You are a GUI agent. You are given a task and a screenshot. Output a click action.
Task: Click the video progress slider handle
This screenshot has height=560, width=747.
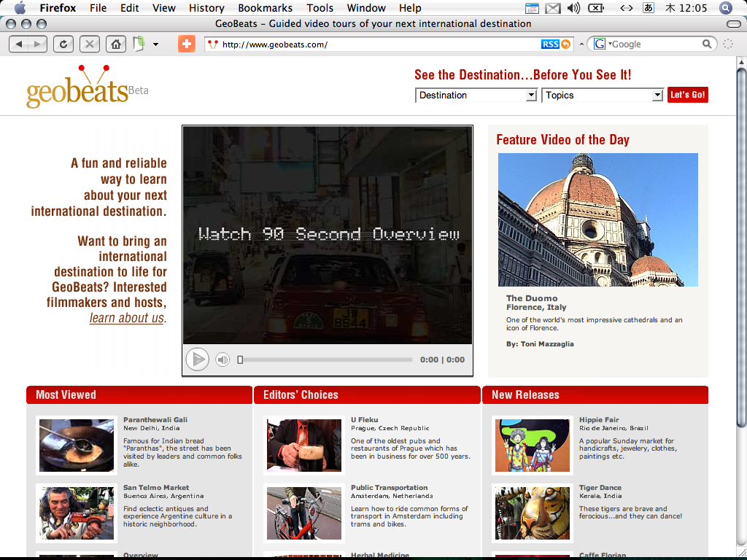click(x=241, y=359)
